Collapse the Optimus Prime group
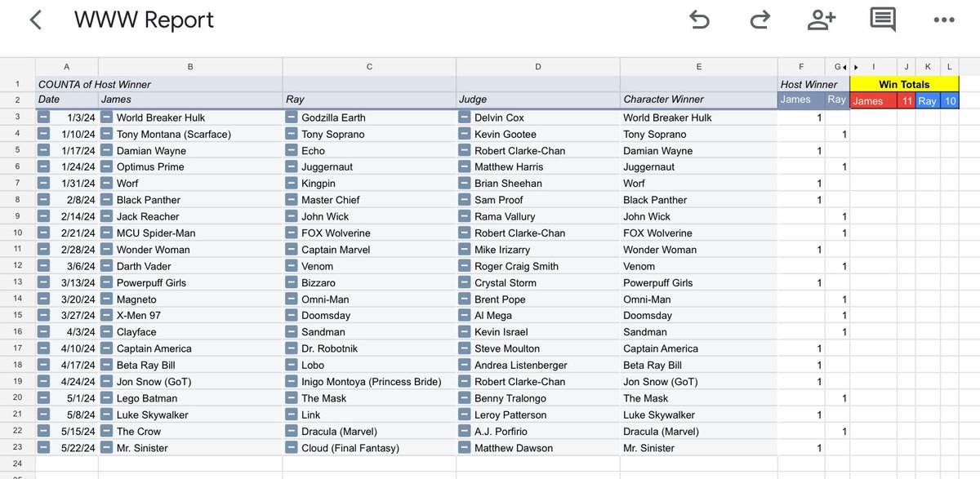This screenshot has height=479, width=980. click(x=106, y=166)
